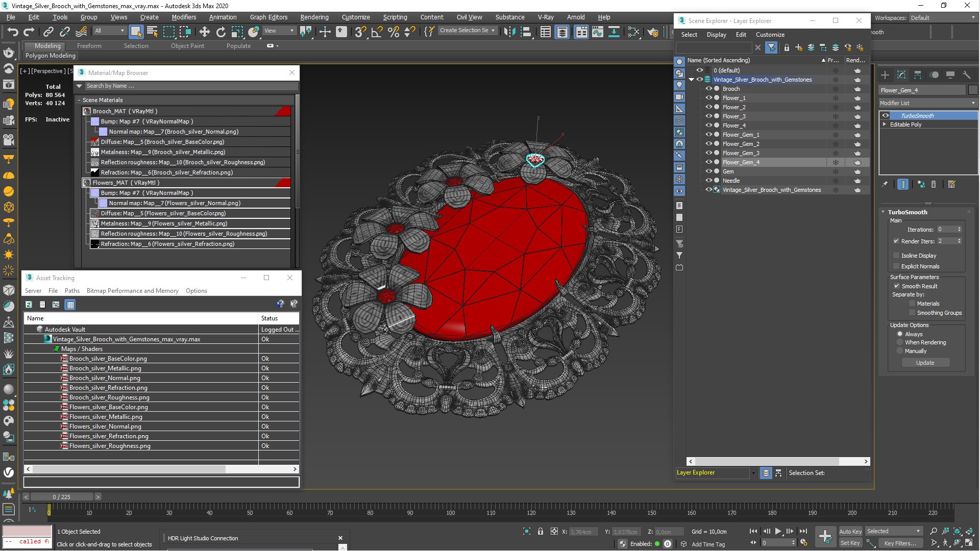
Task: Open the Key Filters dialog
Action: pos(901,543)
